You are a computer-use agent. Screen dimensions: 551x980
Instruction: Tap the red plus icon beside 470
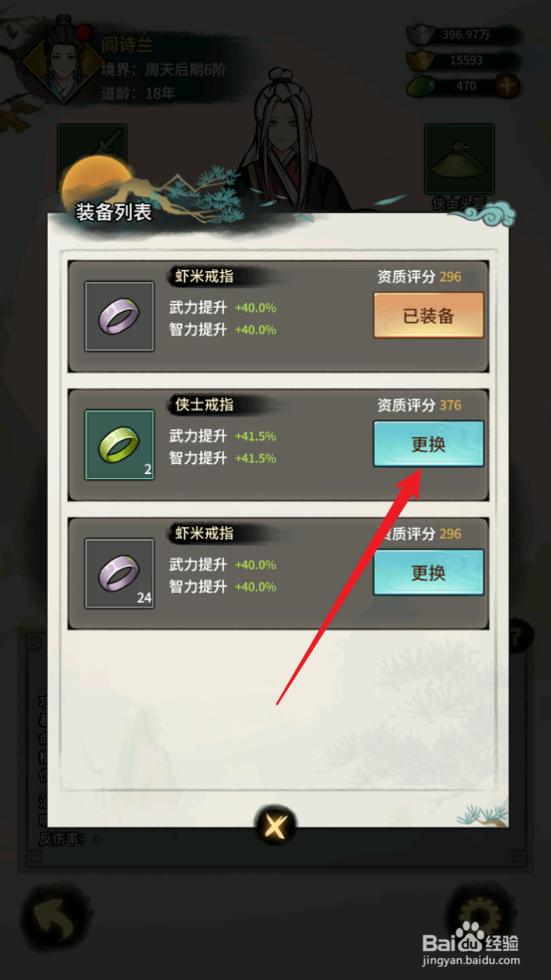coord(507,87)
